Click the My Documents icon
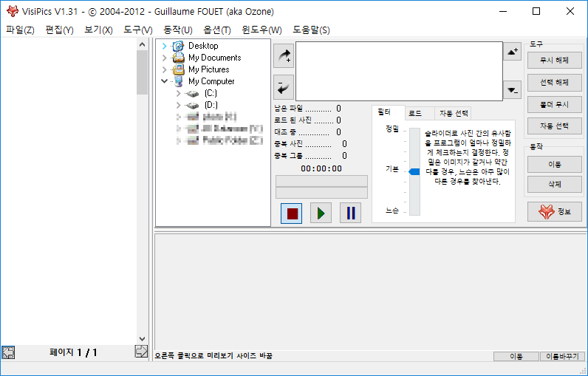This screenshot has width=588, height=376. (178, 58)
